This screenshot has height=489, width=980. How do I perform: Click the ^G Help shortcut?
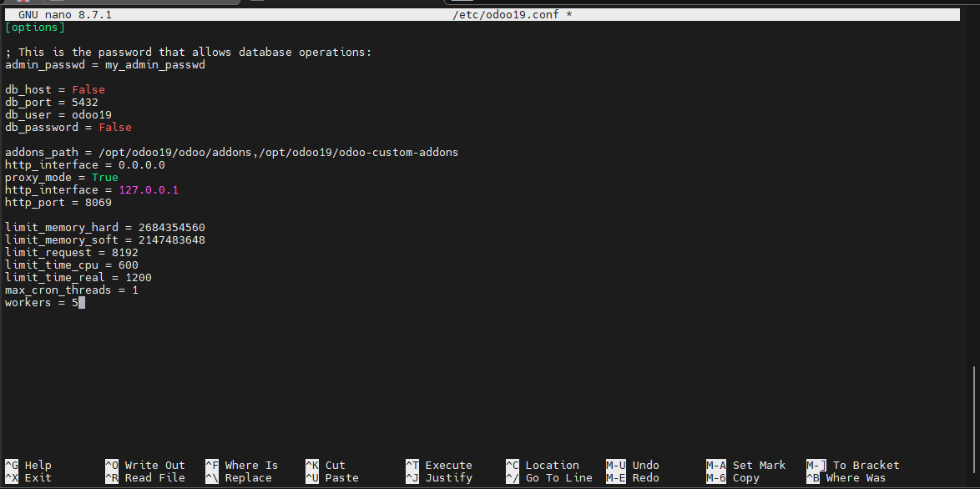[x=28, y=466]
